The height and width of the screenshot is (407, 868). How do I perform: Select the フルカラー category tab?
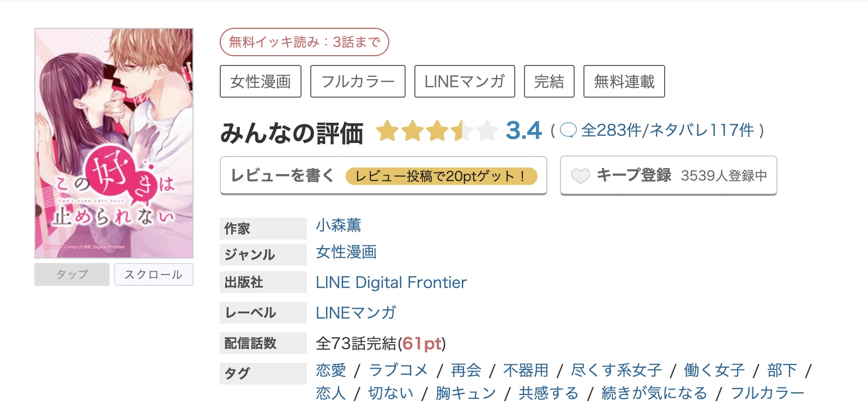tap(357, 81)
